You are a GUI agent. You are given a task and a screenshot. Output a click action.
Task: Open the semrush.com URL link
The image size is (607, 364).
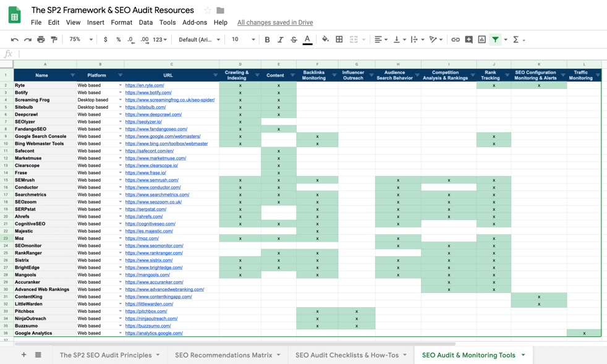[x=152, y=180]
